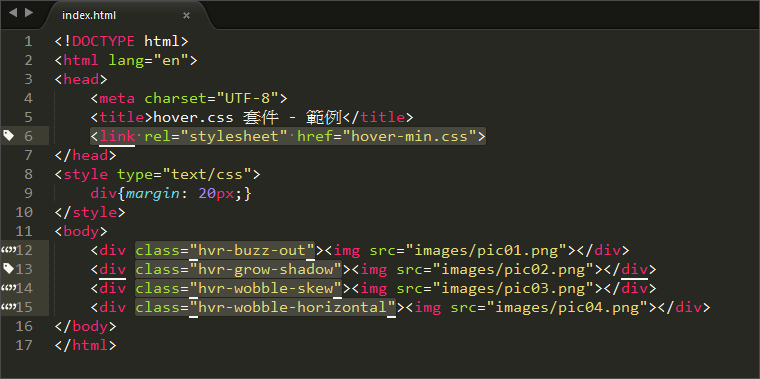Viewport: 760px width, 379px height.
Task: Click the UTF-8 charset value
Action: point(247,98)
